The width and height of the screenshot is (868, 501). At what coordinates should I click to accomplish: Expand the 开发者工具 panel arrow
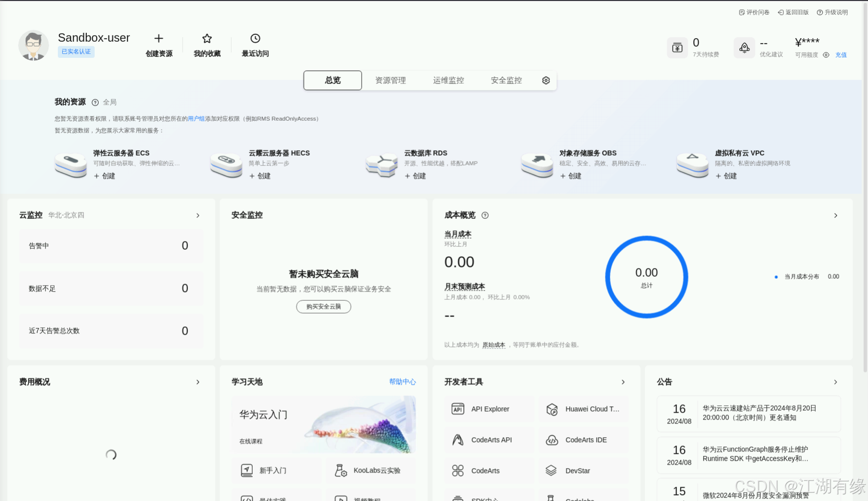623,382
